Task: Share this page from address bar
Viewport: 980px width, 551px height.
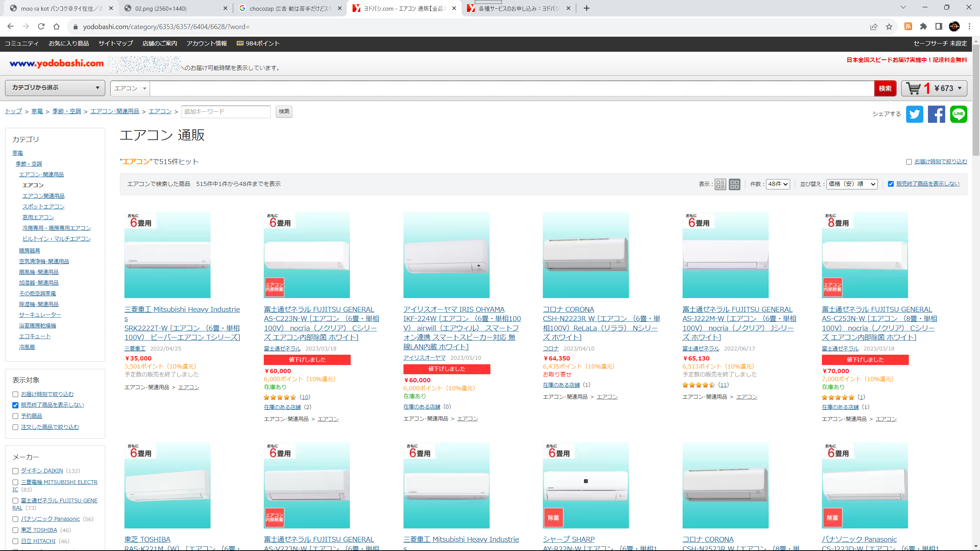Action: [x=874, y=26]
